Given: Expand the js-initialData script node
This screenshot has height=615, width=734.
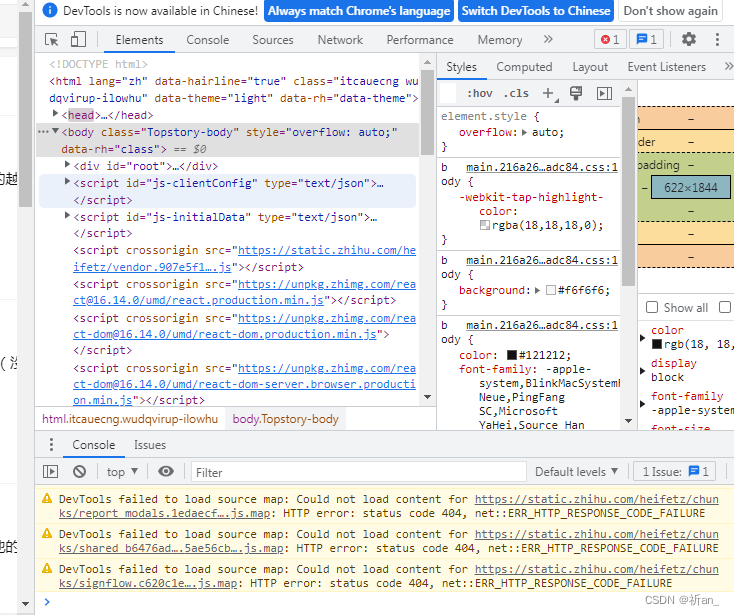Looking at the screenshot, I should [x=67, y=216].
